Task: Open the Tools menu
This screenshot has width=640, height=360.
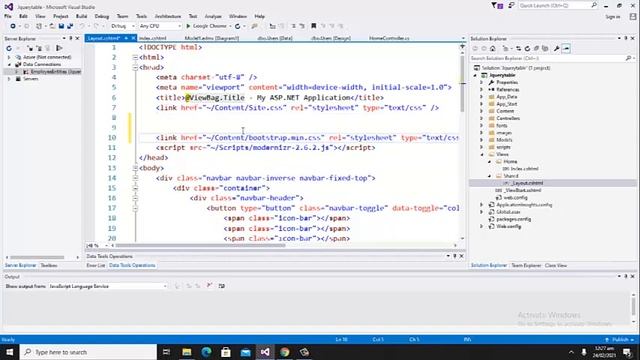Action: click(141, 16)
